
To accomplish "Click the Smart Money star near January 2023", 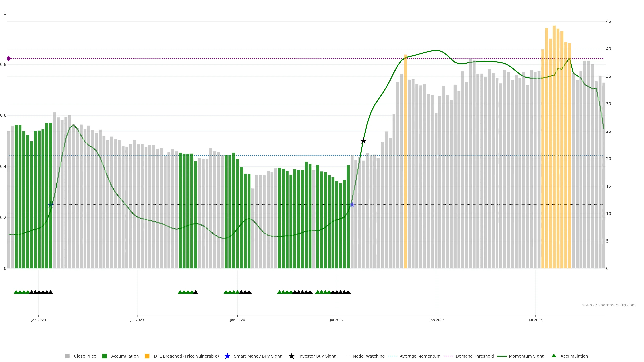I will click(50, 205).
